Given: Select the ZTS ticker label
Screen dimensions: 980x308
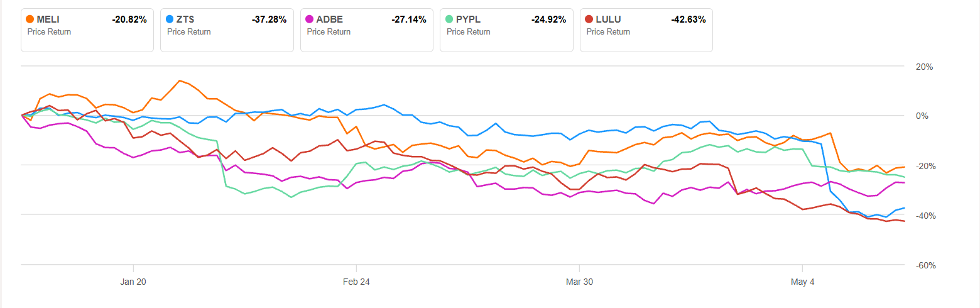Looking at the screenshot, I should tap(187, 19).
